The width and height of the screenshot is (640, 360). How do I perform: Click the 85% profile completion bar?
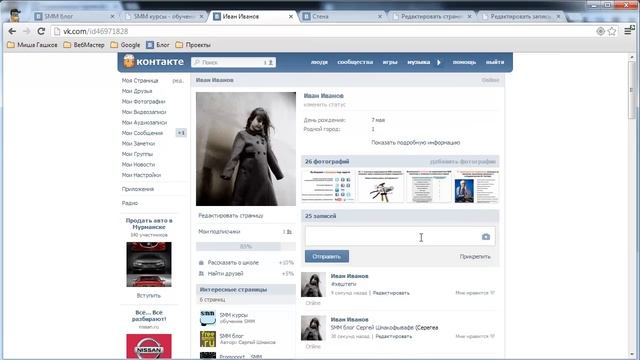click(246, 247)
